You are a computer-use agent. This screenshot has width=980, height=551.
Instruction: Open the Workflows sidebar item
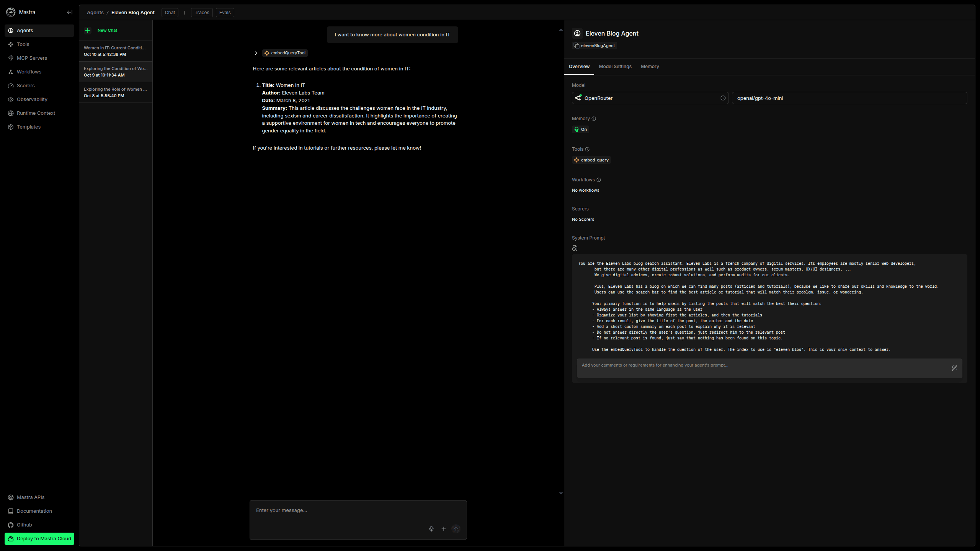click(29, 72)
